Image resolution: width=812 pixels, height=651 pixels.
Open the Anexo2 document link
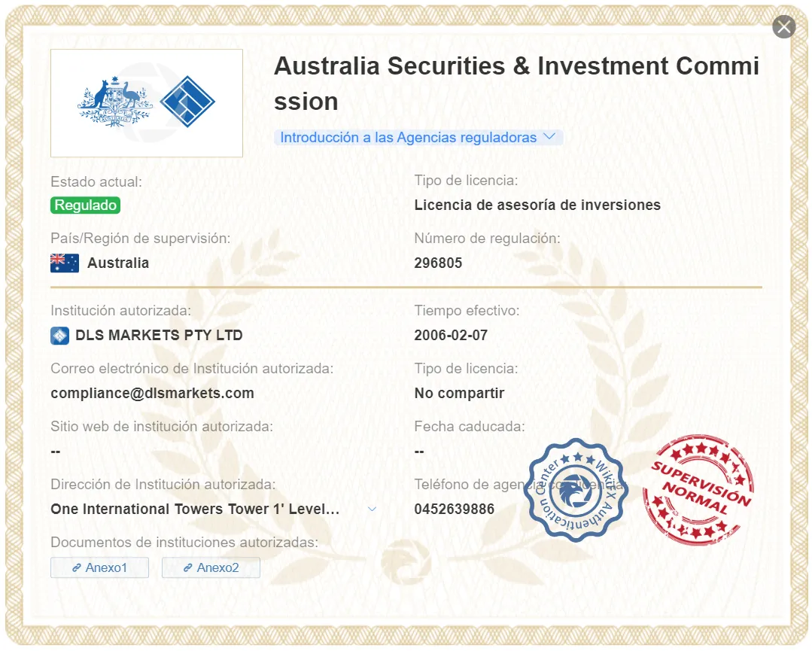point(211,567)
